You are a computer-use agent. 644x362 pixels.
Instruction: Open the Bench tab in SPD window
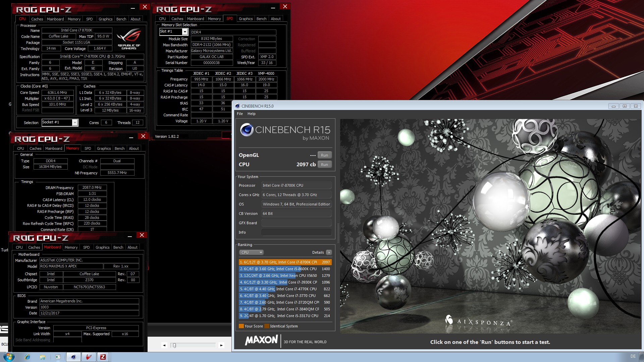(x=261, y=19)
